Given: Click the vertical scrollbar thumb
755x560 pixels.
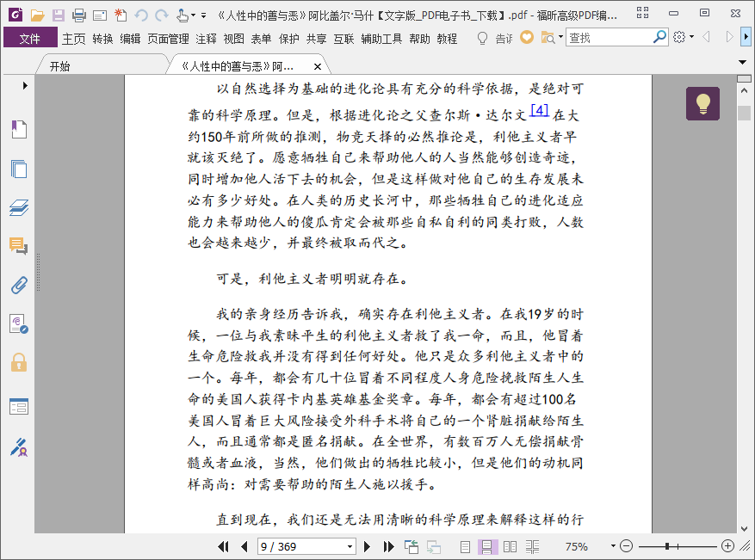Looking at the screenshot, I should pyautogui.click(x=744, y=113).
